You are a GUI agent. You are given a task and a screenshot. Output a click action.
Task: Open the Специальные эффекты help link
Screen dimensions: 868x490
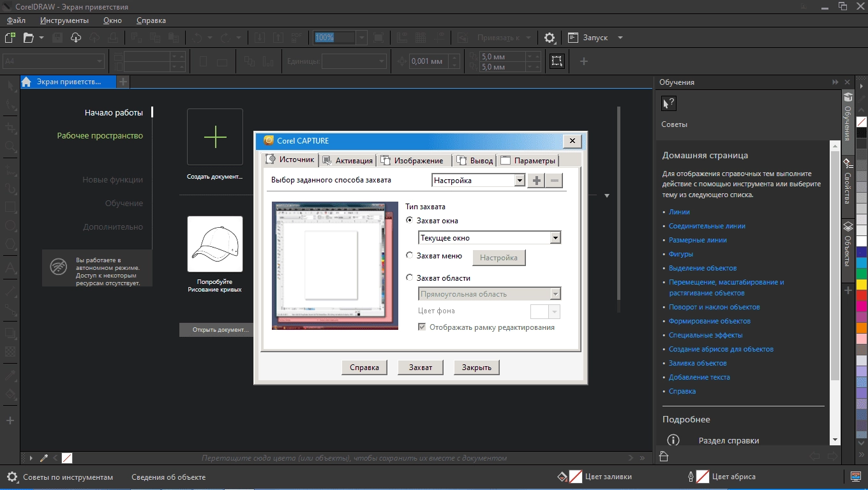[x=705, y=335]
